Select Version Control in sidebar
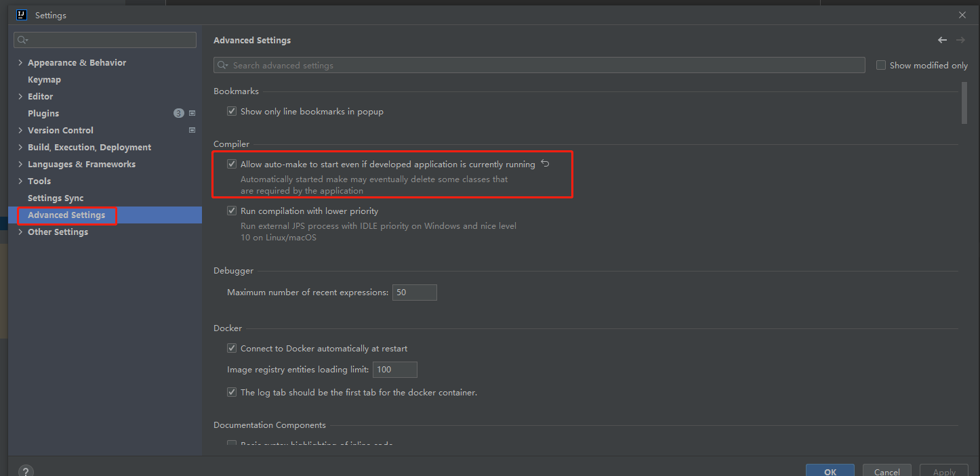Viewport: 980px width, 476px height. [x=60, y=130]
